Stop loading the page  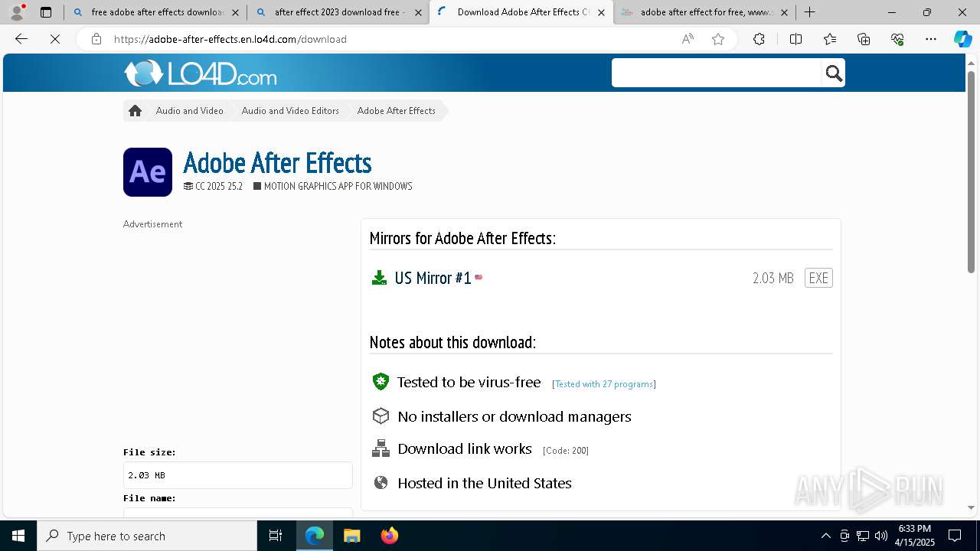click(x=55, y=39)
